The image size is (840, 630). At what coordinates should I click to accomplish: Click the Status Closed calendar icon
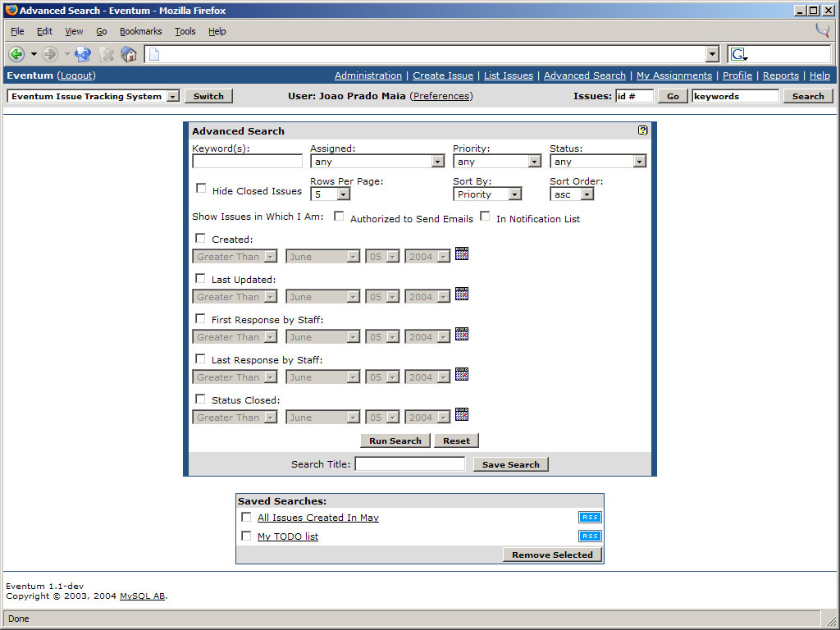pyautogui.click(x=461, y=415)
